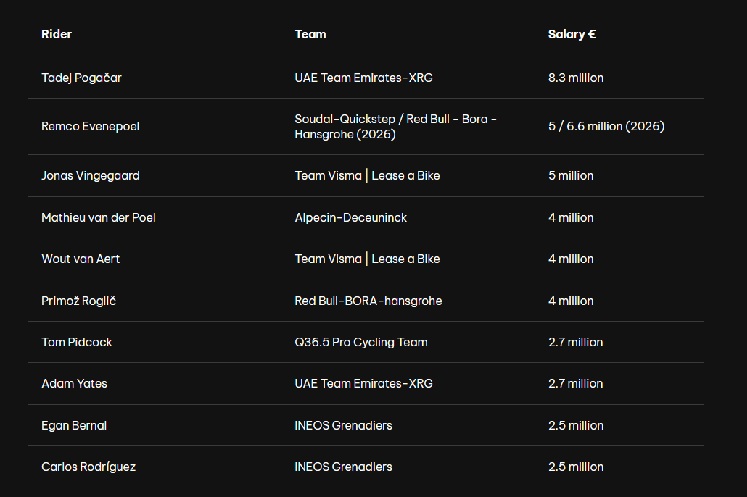Image resolution: width=747 pixels, height=497 pixels.
Task: Click Alpecin-Deceuninck team cell
Action: coord(350,217)
